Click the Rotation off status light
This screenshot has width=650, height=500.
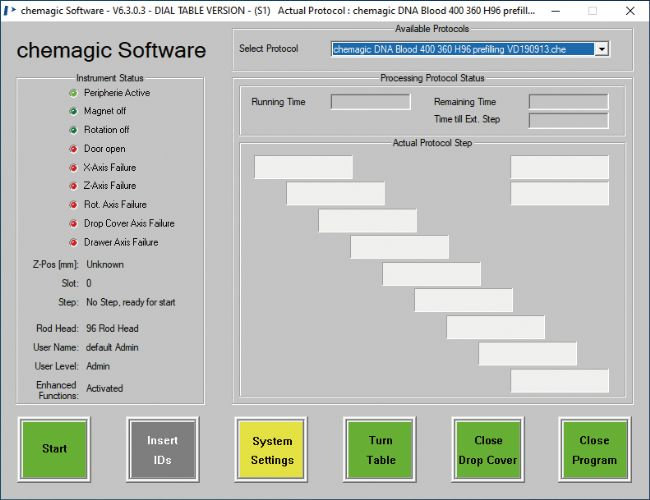73,130
